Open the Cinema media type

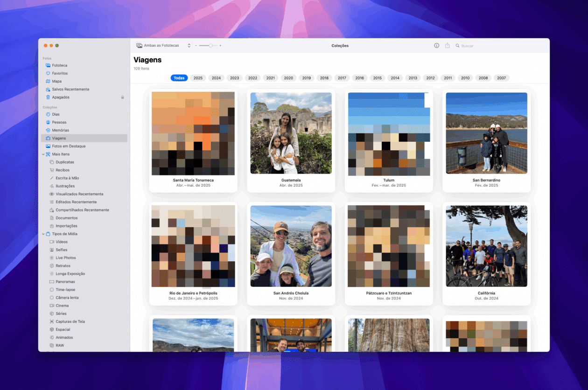[84, 306]
